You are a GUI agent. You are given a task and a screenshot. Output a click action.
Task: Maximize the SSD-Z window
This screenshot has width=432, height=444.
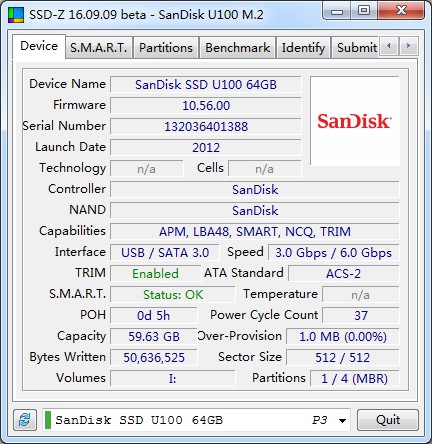(x=364, y=11)
